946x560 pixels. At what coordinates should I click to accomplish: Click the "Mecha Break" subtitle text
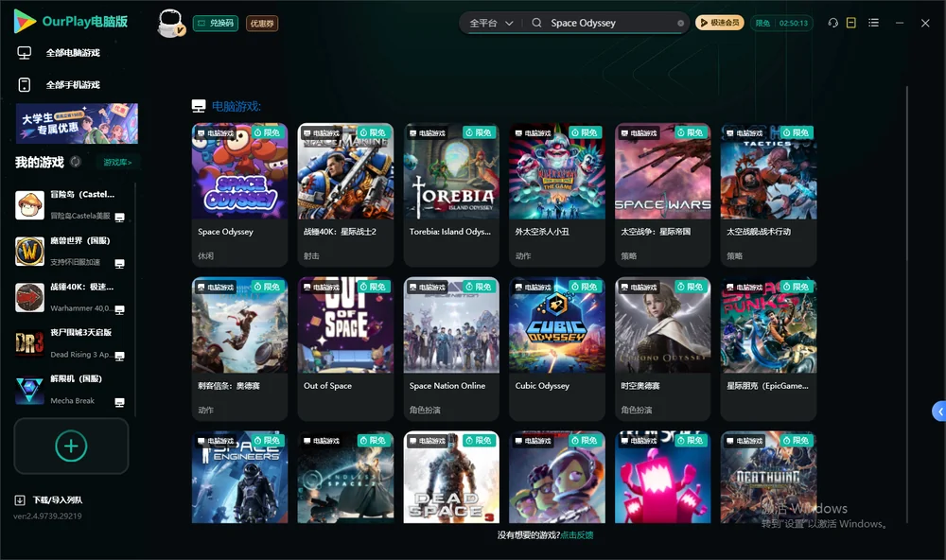tap(73, 401)
